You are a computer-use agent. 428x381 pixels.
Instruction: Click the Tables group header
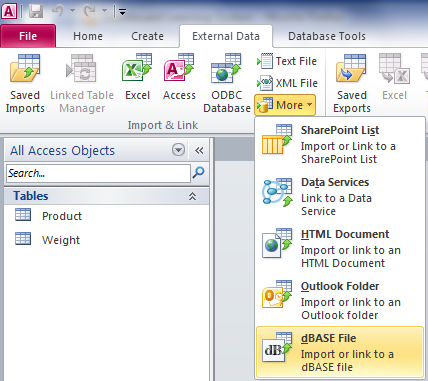point(107,196)
